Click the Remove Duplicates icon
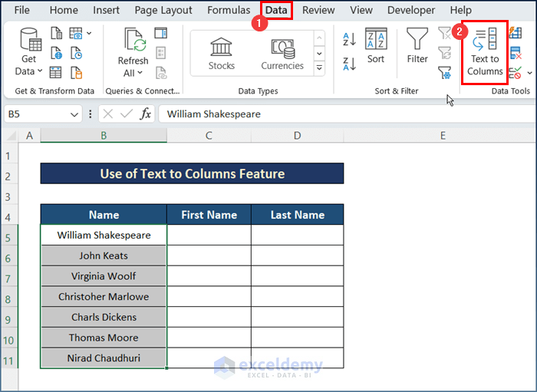This screenshot has height=392, width=537. click(x=516, y=53)
